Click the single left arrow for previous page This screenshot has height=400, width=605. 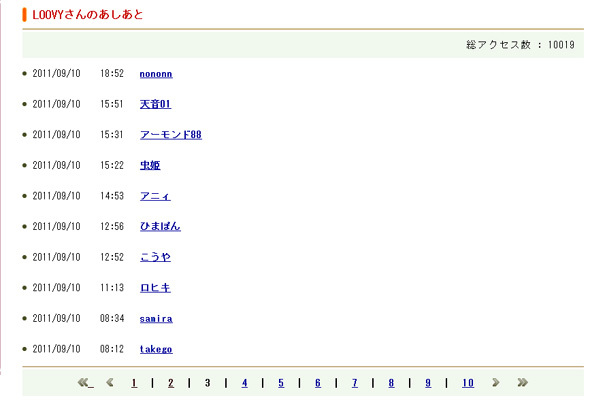pyautogui.click(x=110, y=383)
